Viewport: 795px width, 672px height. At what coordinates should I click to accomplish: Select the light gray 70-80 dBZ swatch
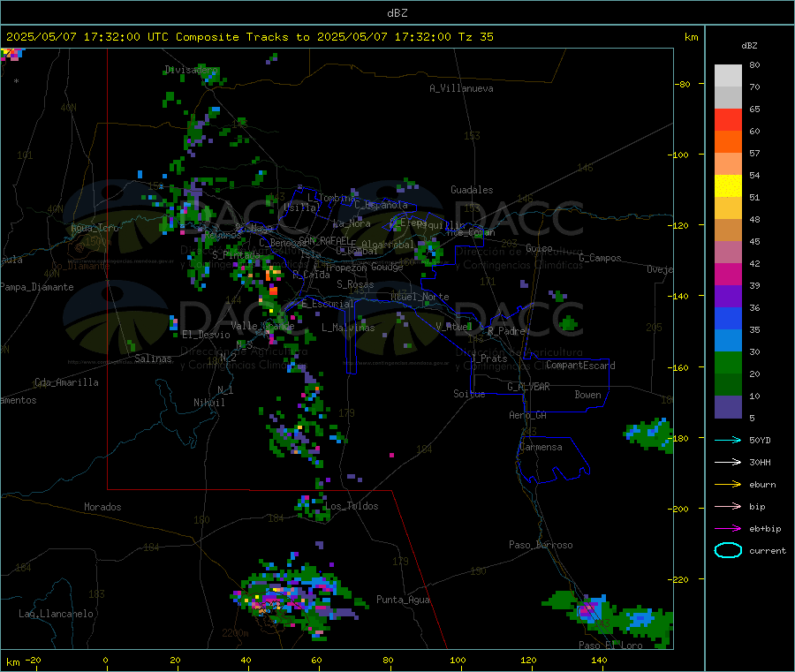coord(728,76)
